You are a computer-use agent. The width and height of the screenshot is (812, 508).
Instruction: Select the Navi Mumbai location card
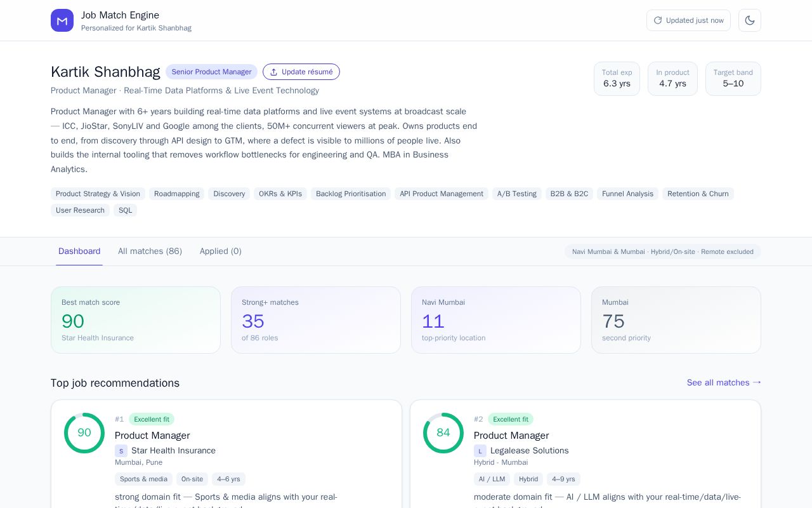pyautogui.click(x=496, y=320)
